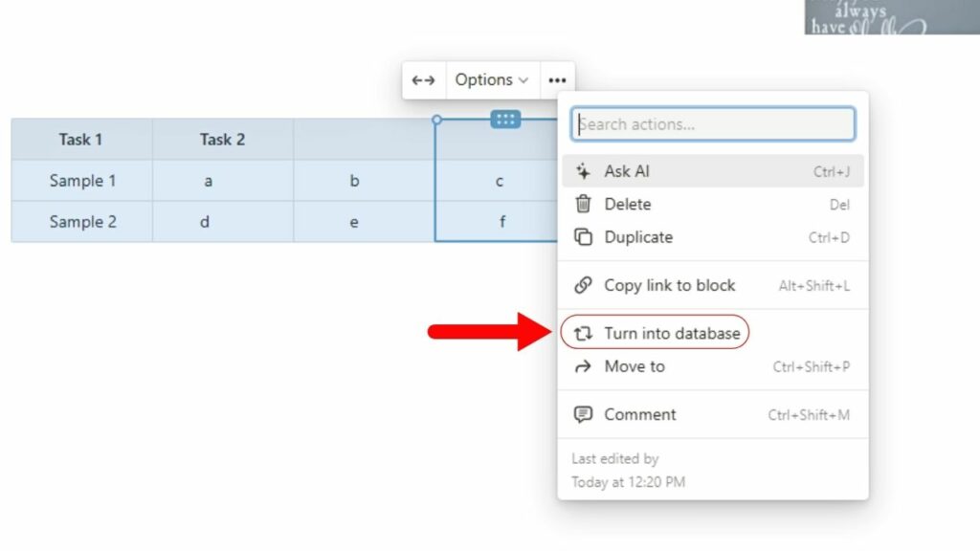Click Copy link to block

coord(670,285)
